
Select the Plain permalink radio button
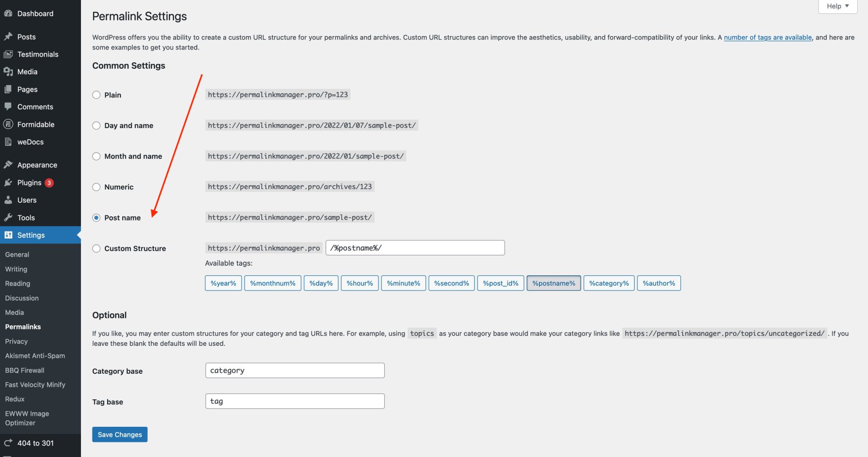(x=96, y=95)
